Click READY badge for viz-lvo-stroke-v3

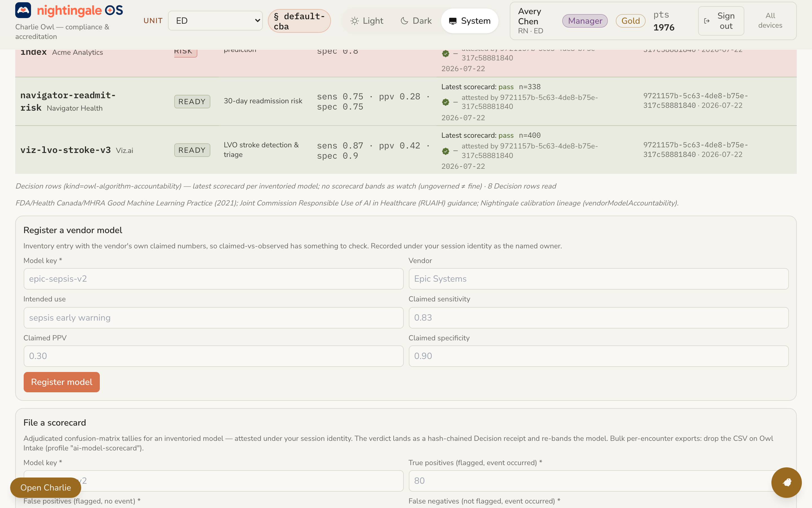(x=192, y=150)
